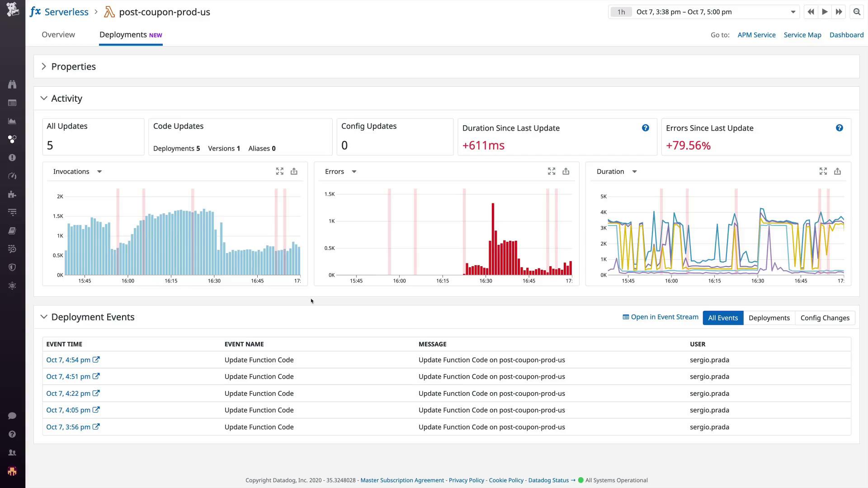Viewport: 868px width, 488px height.
Task: Click help icon for Errors Since Last Update
Action: (x=840, y=128)
